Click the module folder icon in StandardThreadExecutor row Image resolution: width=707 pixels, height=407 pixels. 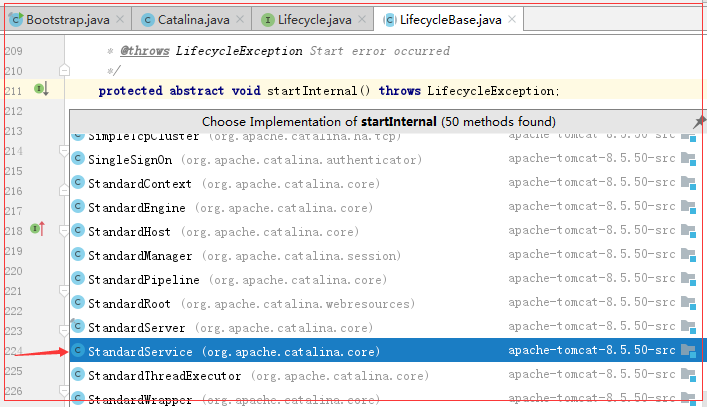(x=689, y=375)
